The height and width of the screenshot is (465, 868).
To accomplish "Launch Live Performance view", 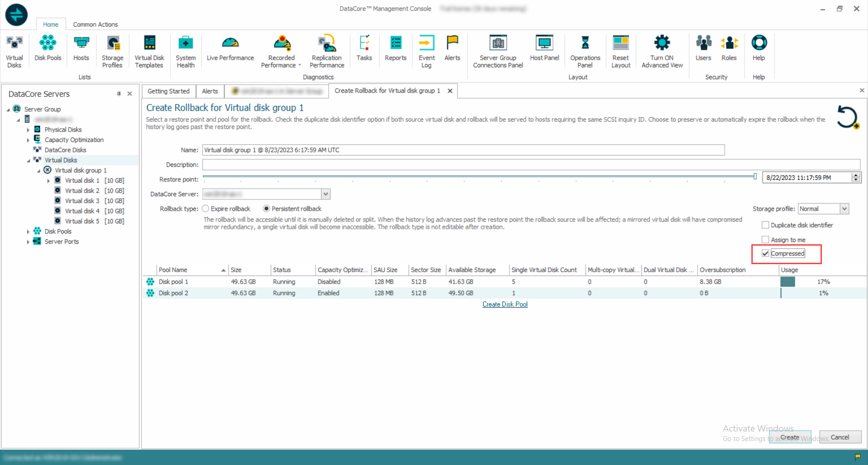I will click(x=230, y=48).
